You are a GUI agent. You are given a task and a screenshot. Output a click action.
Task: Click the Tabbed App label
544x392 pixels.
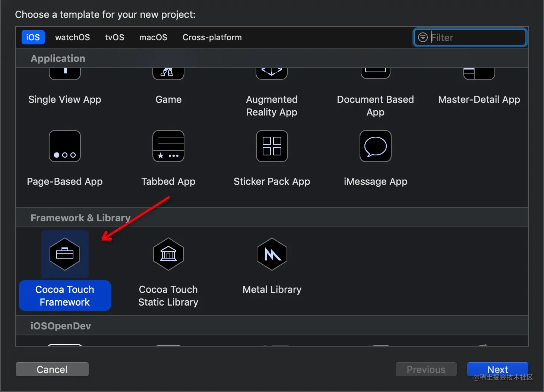coord(168,181)
